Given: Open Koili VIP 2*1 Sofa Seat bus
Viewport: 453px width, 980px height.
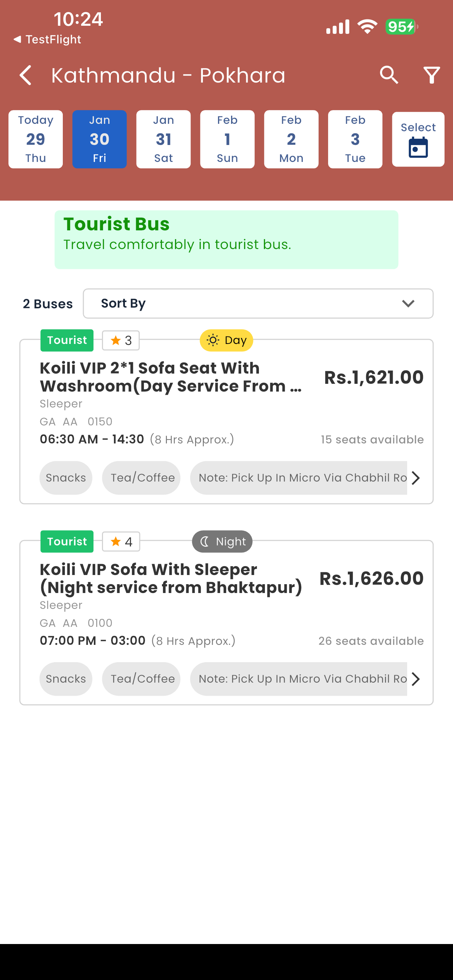Looking at the screenshot, I should pyautogui.click(x=226, y=421).
